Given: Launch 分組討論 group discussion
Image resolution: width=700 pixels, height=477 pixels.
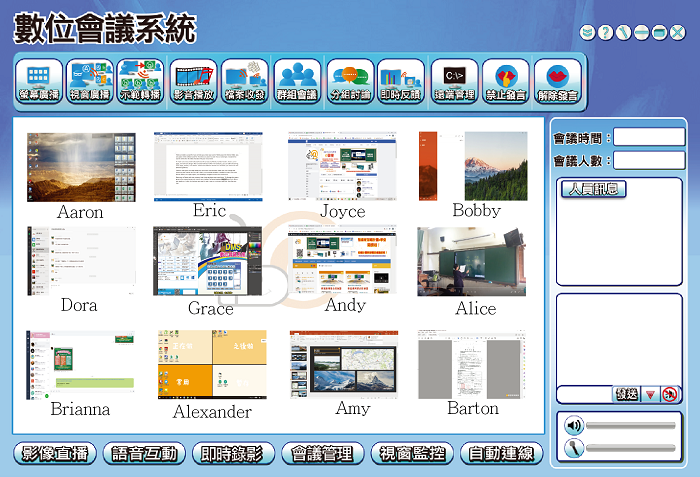Looking at the screenshot, I should pos(350,81).
